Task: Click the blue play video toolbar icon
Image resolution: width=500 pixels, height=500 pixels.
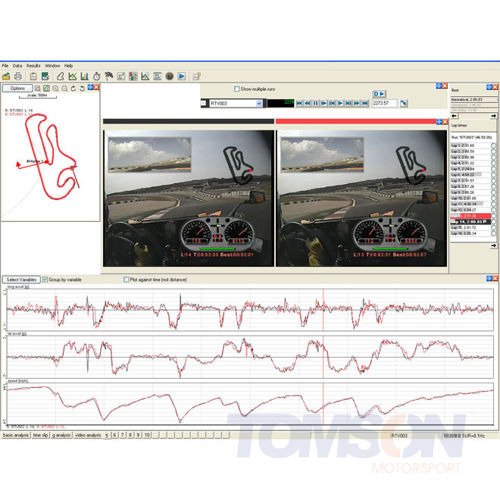Action: [181, 76]
